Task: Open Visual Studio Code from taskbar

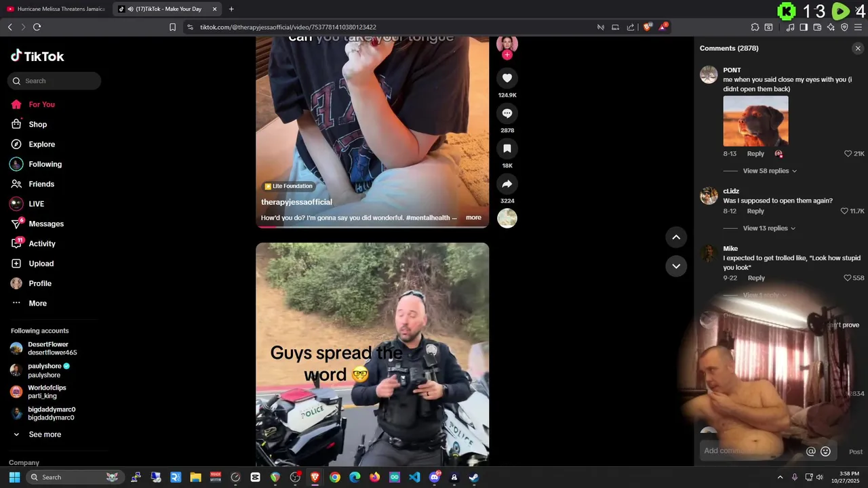Action: click(414, 477)
